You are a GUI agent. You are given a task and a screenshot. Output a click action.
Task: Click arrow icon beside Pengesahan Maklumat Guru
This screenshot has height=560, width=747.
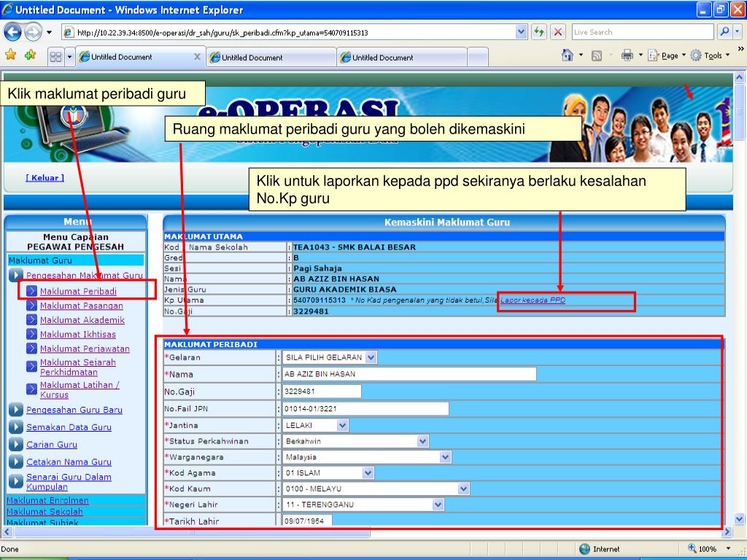(x=16, y=275)
